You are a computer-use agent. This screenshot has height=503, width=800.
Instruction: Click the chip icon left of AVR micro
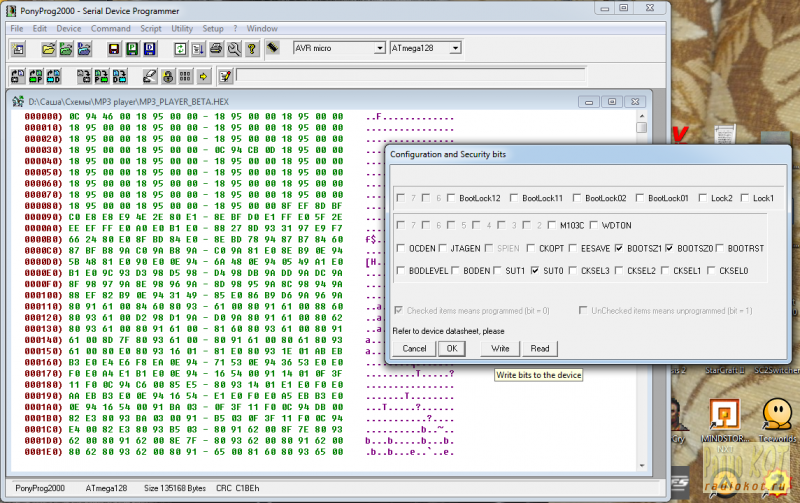[272, 48]
